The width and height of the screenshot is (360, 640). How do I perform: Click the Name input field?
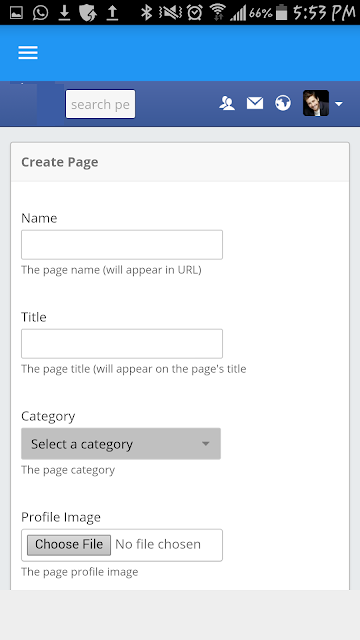122,244
